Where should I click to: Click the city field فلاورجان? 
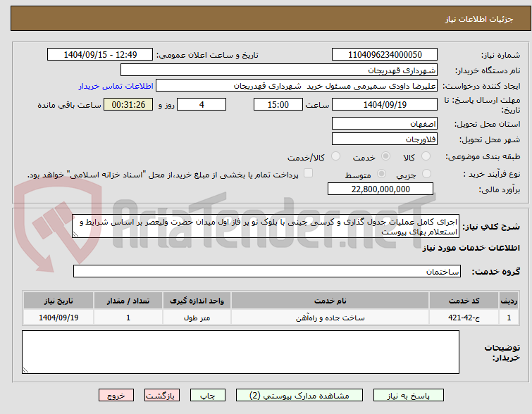[385, 139]
